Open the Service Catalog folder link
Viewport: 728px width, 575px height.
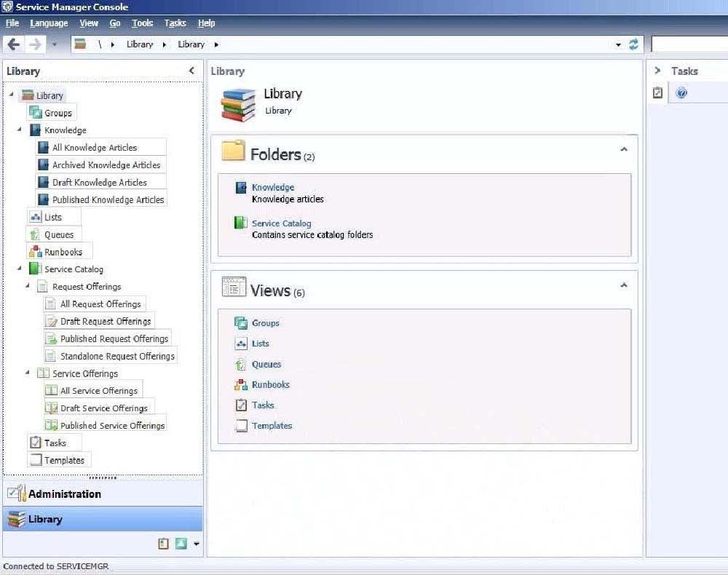[281, 223]
